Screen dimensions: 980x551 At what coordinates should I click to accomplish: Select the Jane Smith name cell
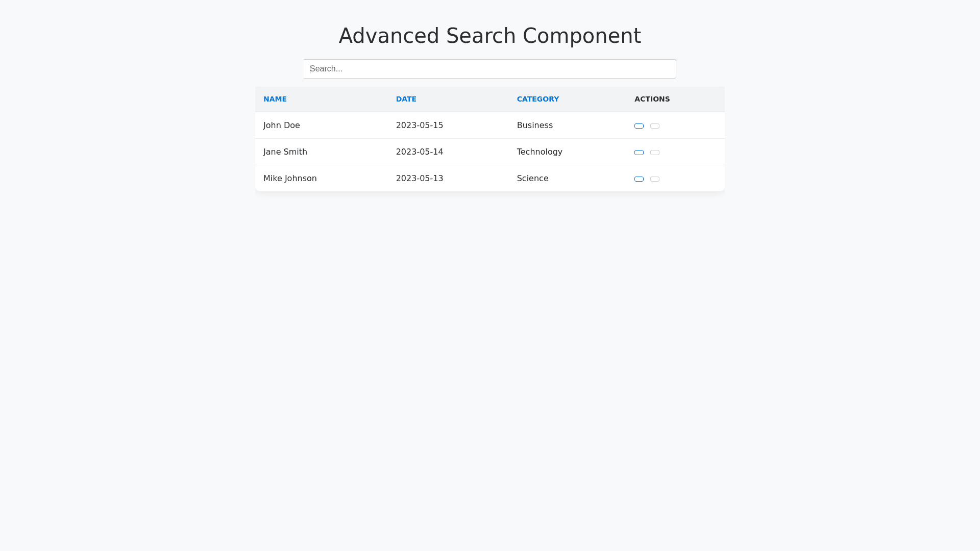pos(285,152)
